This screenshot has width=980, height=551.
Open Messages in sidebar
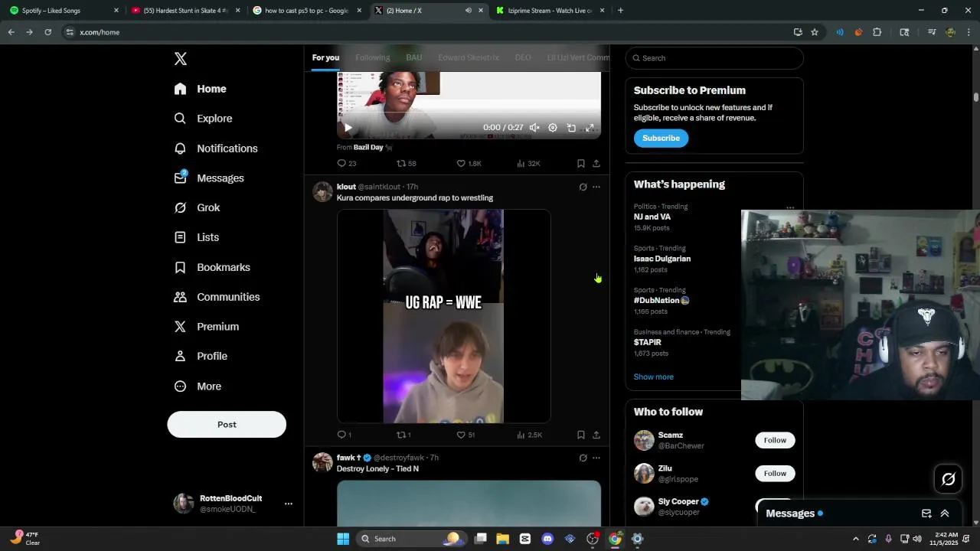[209, 178]
